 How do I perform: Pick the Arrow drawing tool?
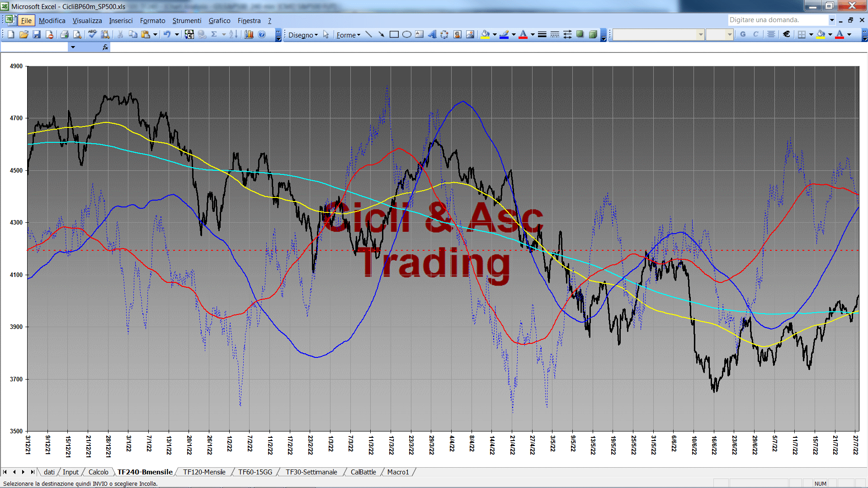coord(382,35)
